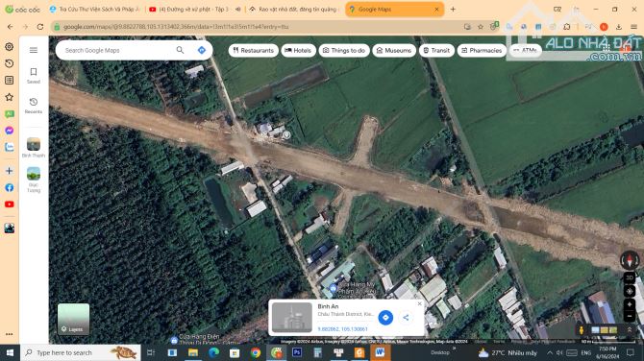
Task: Open sidebar more options ellipsis
Action: click(x=9, y=334)
